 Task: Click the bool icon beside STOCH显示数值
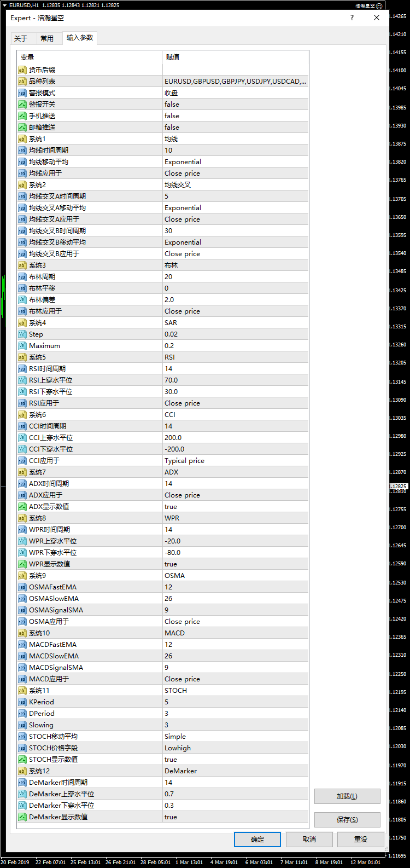coord(22,760)
